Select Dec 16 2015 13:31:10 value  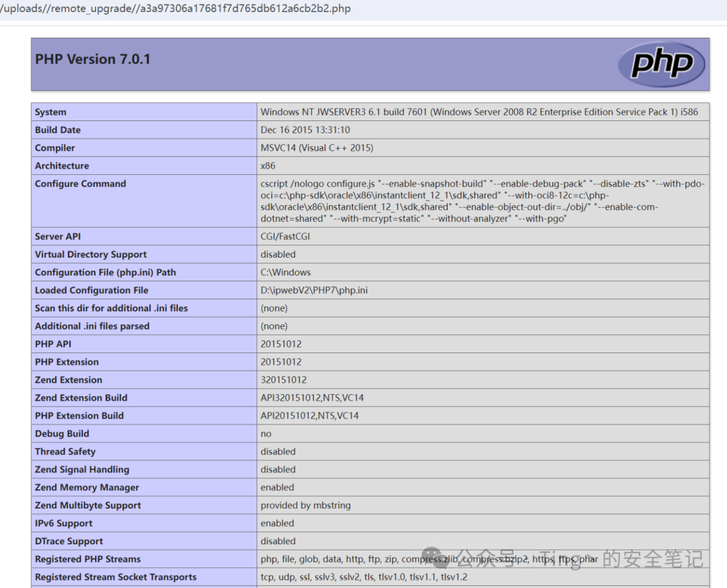click(x=305, y=130)
